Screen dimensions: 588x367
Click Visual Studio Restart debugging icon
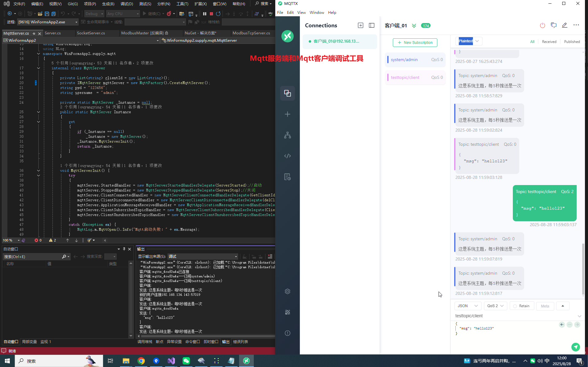[218, 14]
